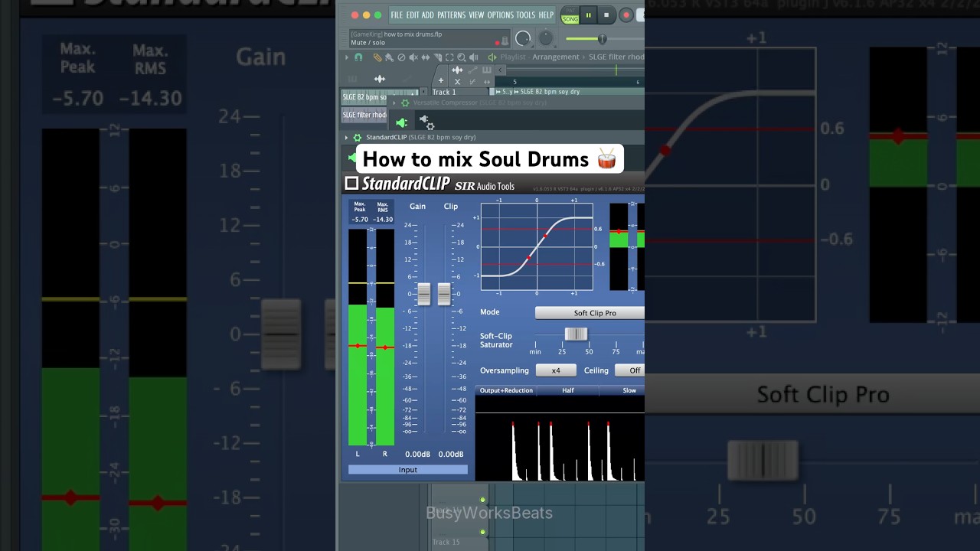Click the Soft-Clip Saturator slider handle
The width and height of the screenshot is (980, 551).
pos(576,334)
